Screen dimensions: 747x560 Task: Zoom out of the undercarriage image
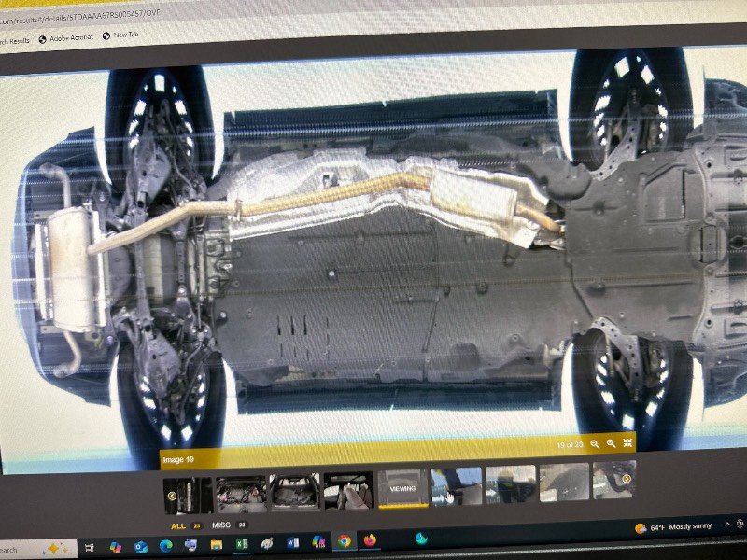(595, 444)
